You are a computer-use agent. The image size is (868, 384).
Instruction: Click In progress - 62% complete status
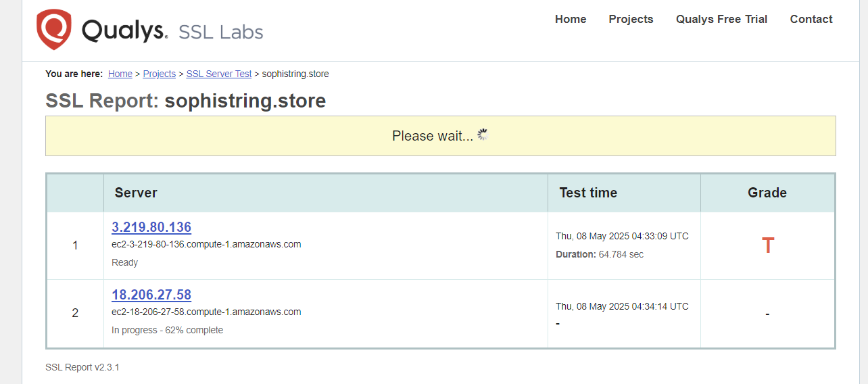(167, 330)
